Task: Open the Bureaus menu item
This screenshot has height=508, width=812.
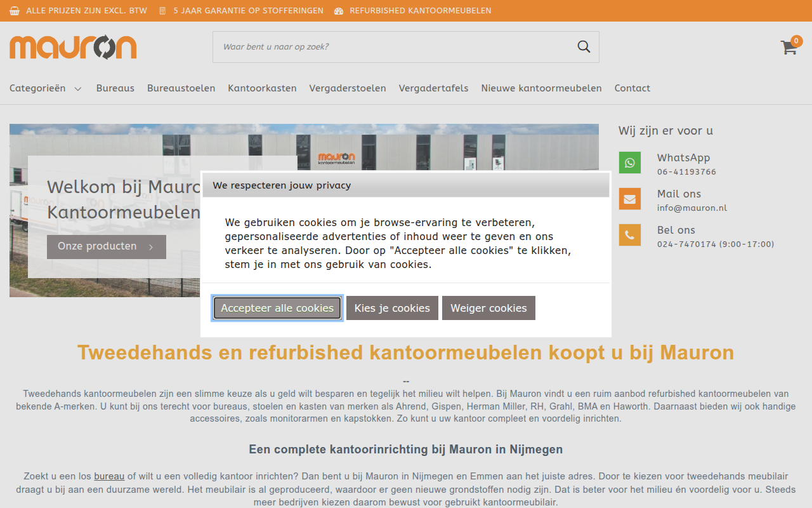Action: [115, 88]
